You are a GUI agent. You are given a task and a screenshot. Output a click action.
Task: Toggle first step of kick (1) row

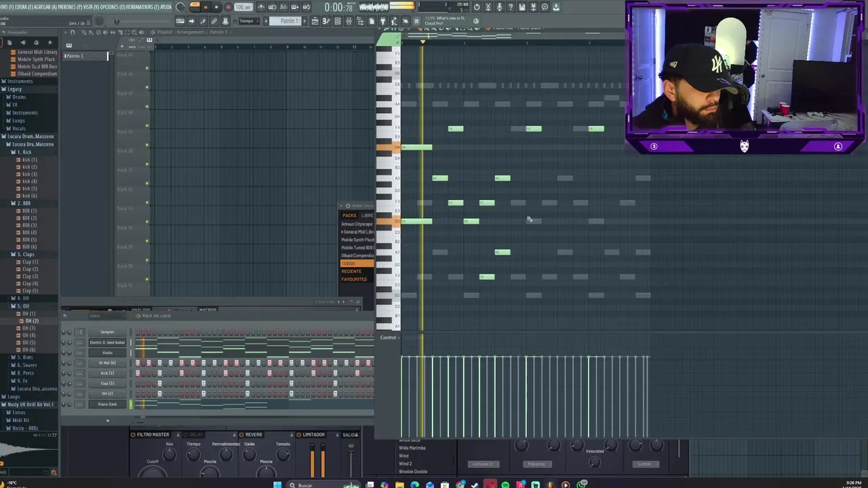[138, 373]
